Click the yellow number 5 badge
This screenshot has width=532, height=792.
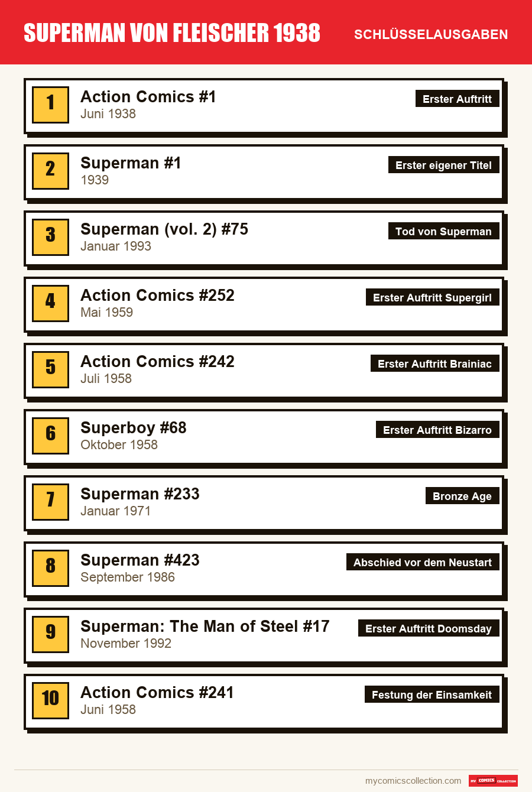coord(50,370)
